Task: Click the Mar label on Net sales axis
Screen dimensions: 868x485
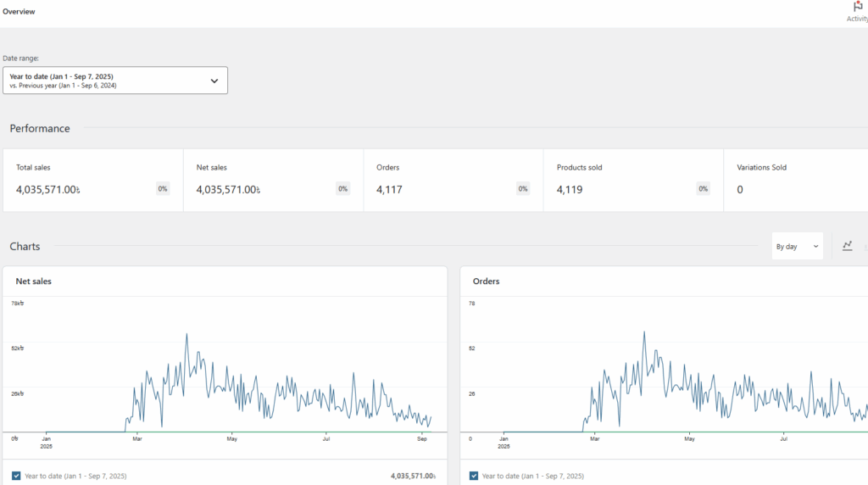Action: pos(137,438)
